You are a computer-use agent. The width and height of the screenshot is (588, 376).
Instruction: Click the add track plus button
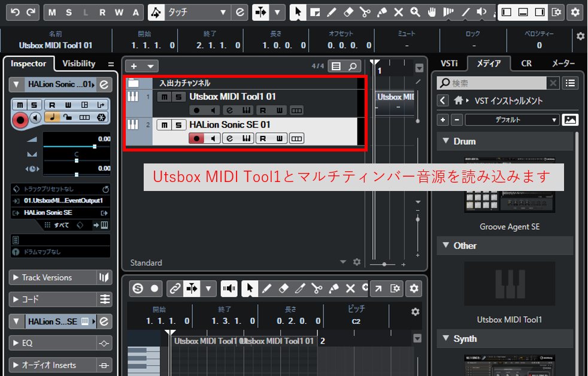click(x=134, y=66)
